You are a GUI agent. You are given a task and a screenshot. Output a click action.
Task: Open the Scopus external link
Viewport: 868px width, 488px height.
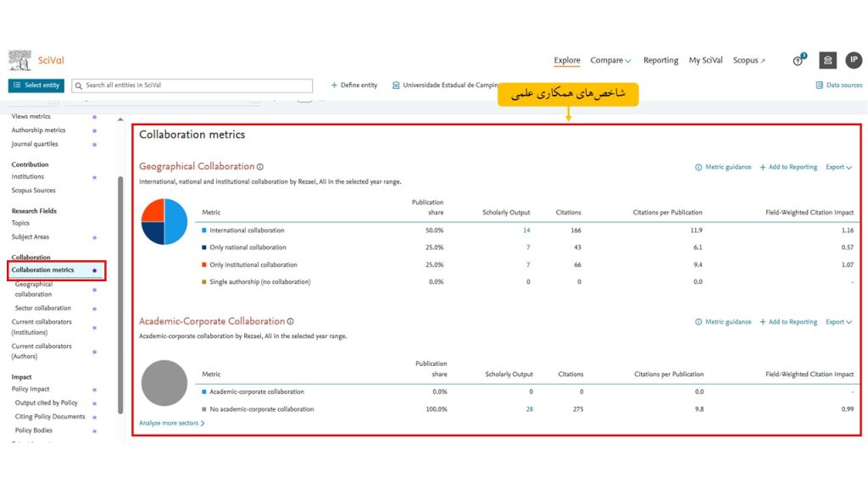click(x=749, y=60)
